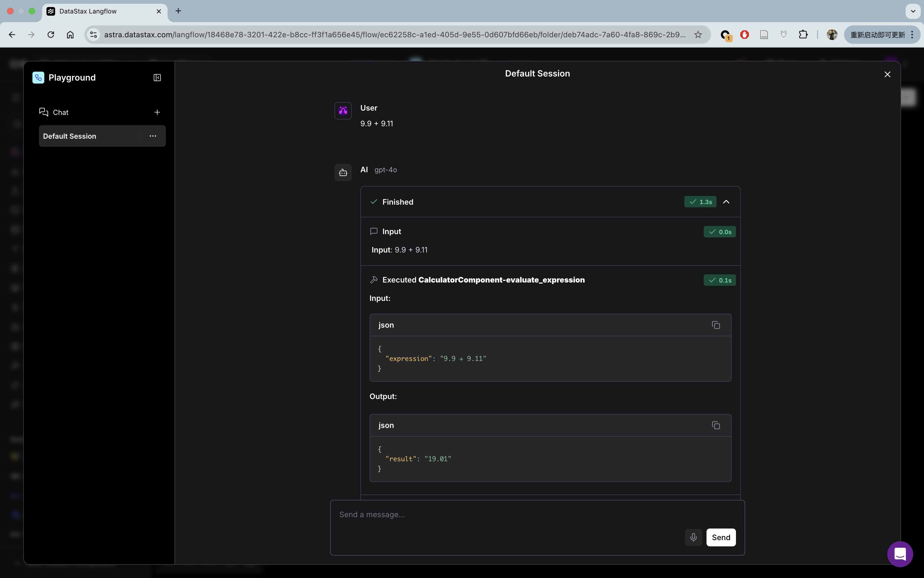Go back in browser history
Screen dimensions: 924x578
click(12, 35)
